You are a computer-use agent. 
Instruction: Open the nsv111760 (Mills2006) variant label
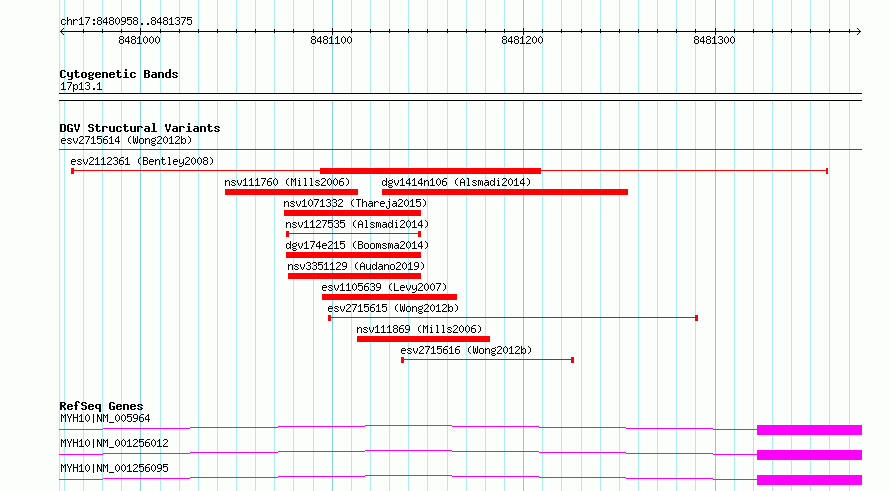[x=287, y=182]
